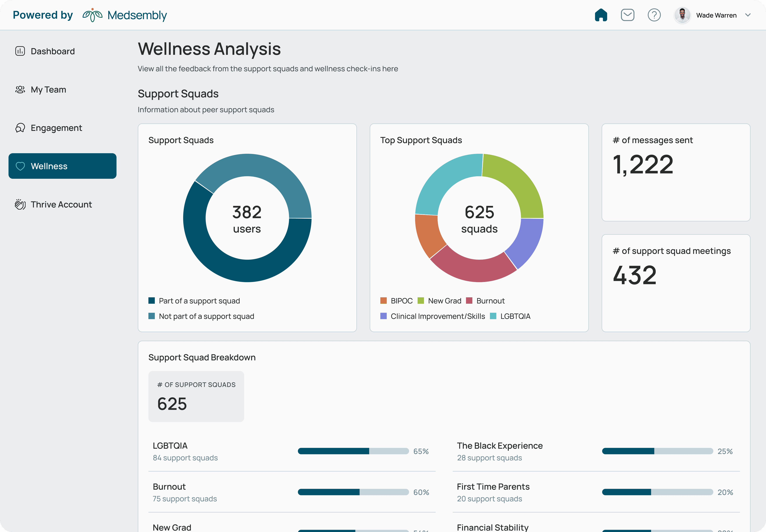
Task: Open the Engagement menu item
Action: [56, 128]
